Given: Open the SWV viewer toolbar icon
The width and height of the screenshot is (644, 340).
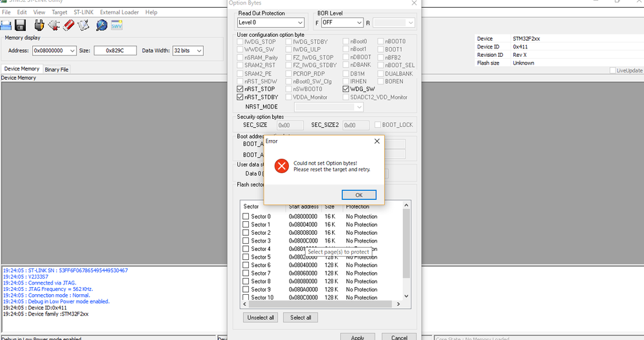Looking at the screenshot, I should pyautogui.click(x=117, y=26).
